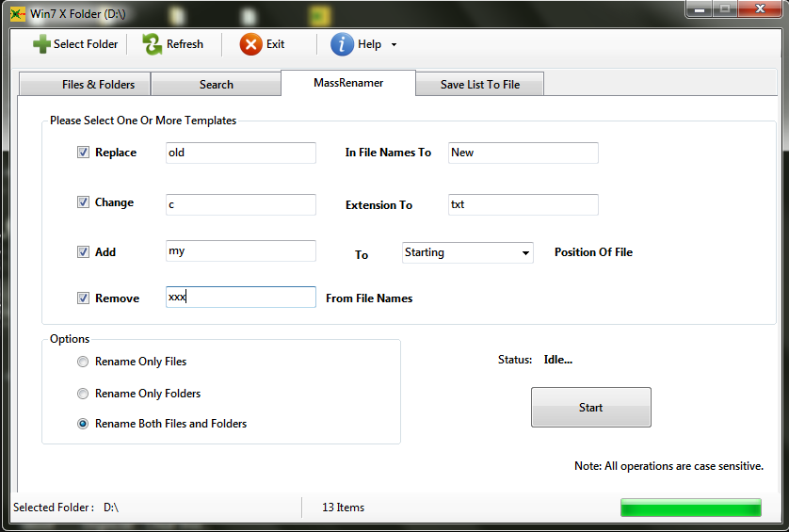Image resolution: width=789 pixels, height=532 pixels.
Task: Click the Start button
Action: (x=590, y=407)
